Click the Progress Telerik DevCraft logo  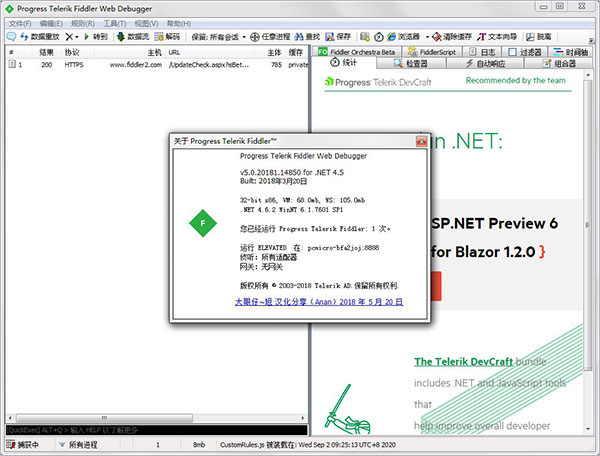tap(378, 82)
